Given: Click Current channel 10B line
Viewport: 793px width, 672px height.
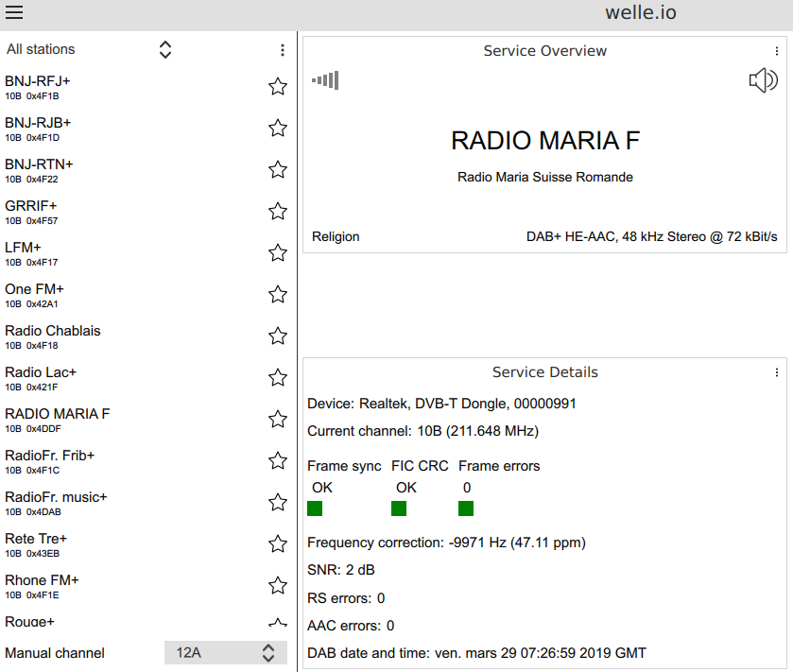Looking at the screenshot, I should coord(422,431).
